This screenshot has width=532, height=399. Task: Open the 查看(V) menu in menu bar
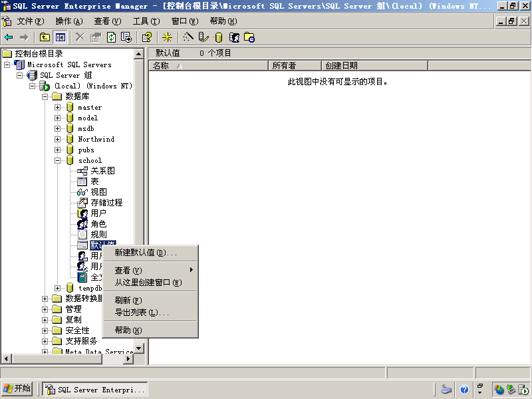tap(108, 21)
